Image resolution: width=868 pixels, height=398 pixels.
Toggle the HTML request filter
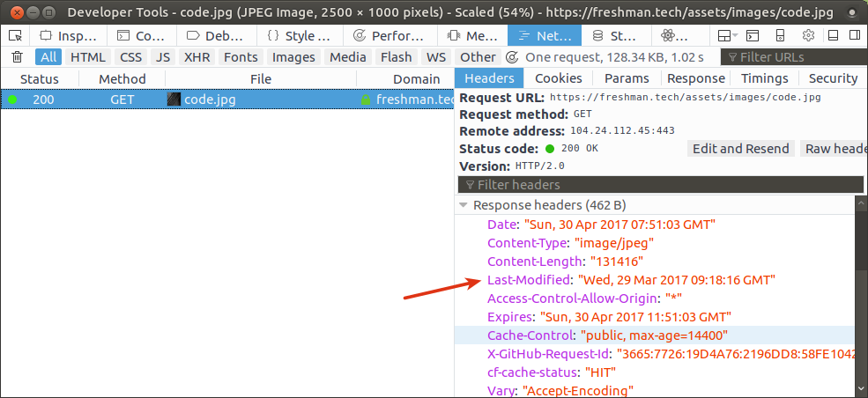pyautogui.click(x=87, y=57)
